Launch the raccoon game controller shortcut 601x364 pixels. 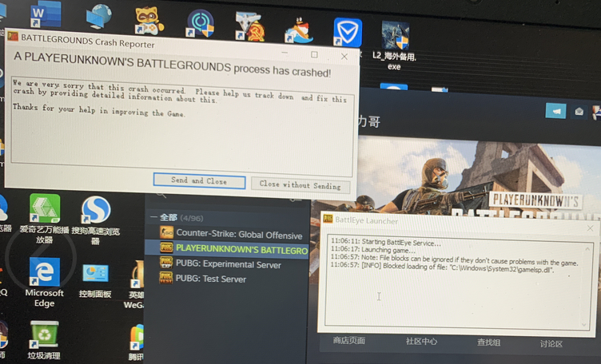click(149, 21)
